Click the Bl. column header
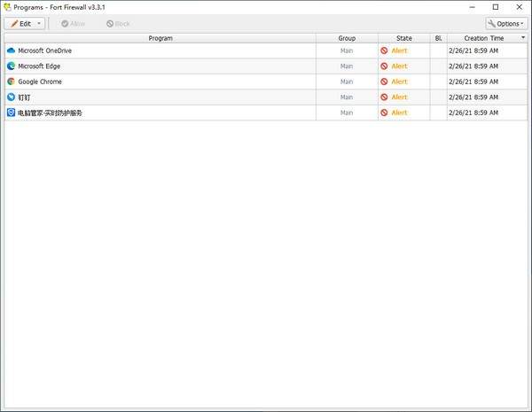 coord(438,38)
